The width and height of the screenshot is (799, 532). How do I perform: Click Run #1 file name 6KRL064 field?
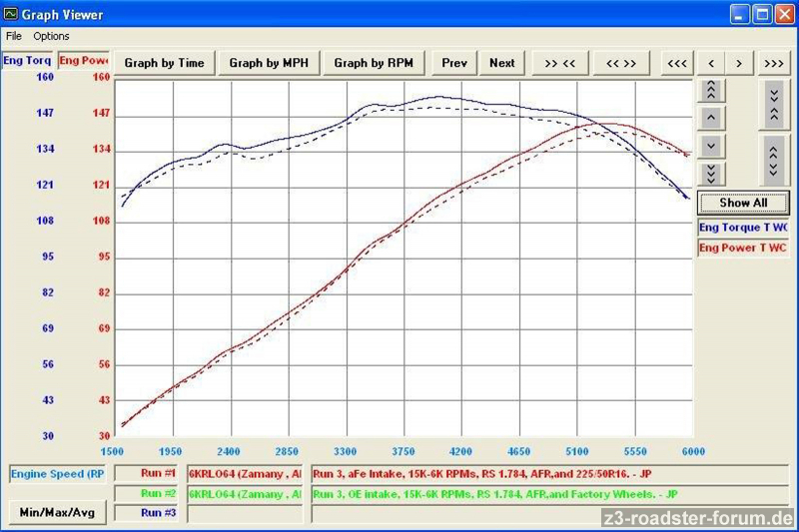click(245, 474)
